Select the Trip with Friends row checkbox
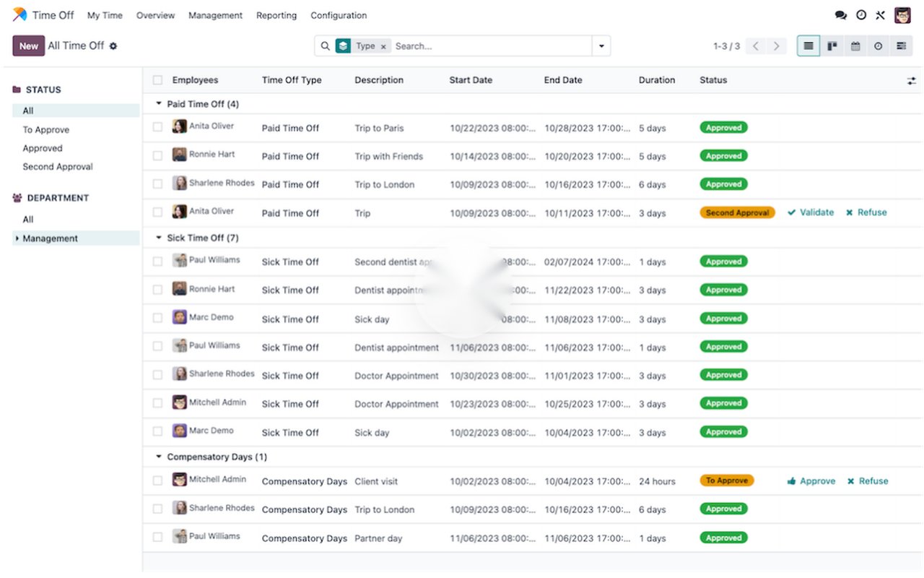924x578 pixels. (x=157, y=155)
